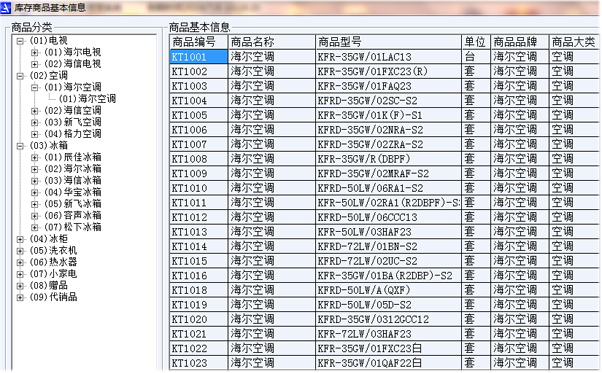Click model cell KFRD-72LW/01BN-S2
Image resolution: width=602 pixels, height=373 pixels.
pos(388,246)
